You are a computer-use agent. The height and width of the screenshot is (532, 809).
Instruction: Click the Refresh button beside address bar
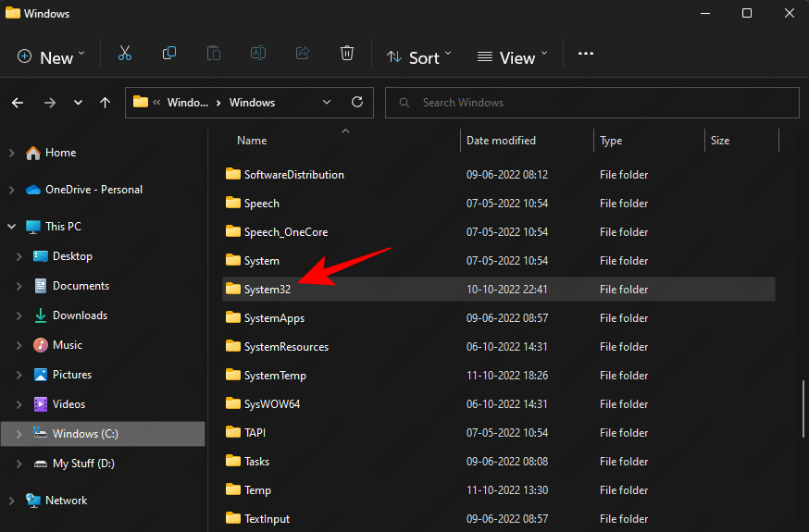pos(357,103)
